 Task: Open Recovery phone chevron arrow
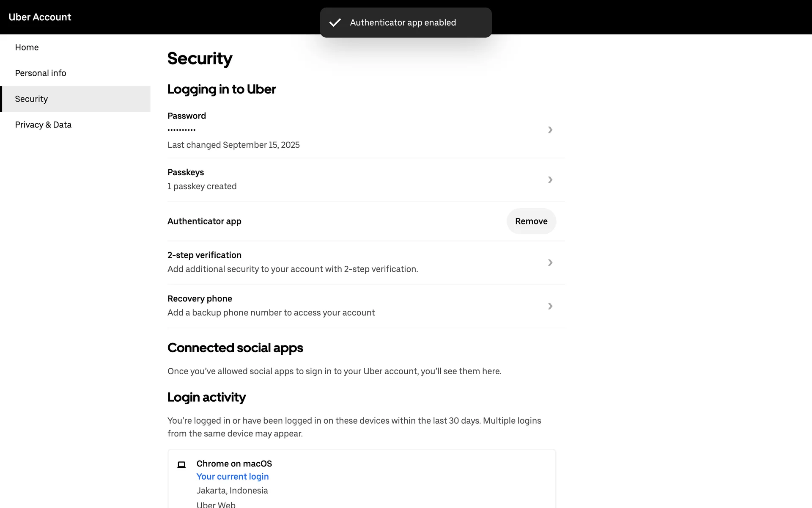(x=550, y=306)
